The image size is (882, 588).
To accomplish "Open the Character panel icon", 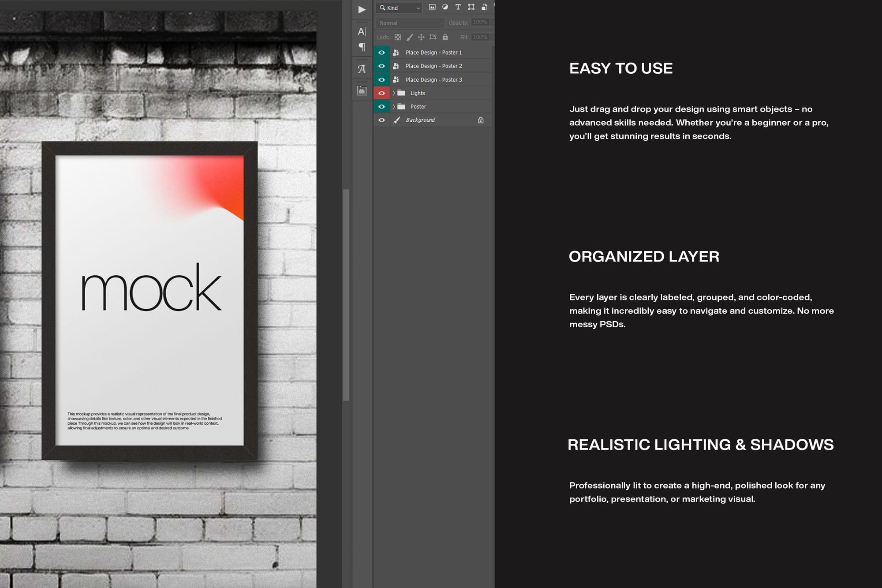I will [362, 31].
